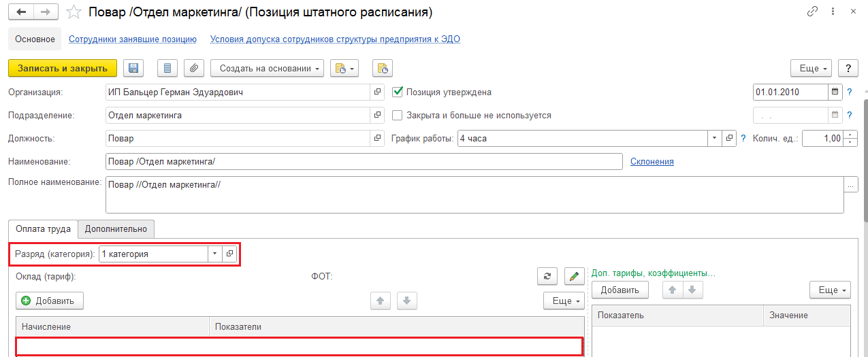
Task: Expand График работы dropdown arrow
Action: click(714, 138)
